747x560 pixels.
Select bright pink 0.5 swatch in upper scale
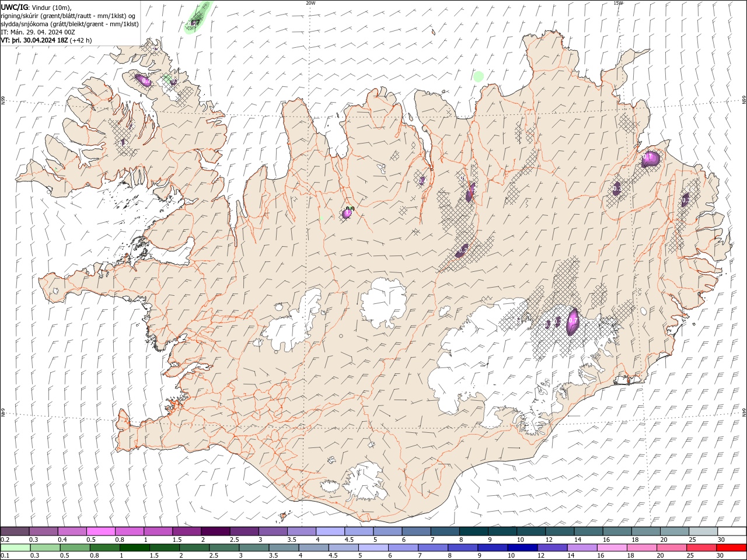coord(100,531)
